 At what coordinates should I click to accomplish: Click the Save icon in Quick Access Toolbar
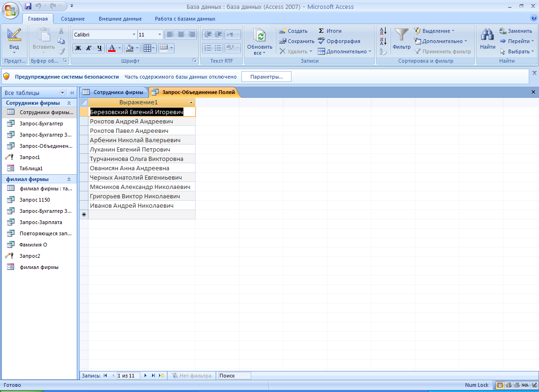click(28, 6)
